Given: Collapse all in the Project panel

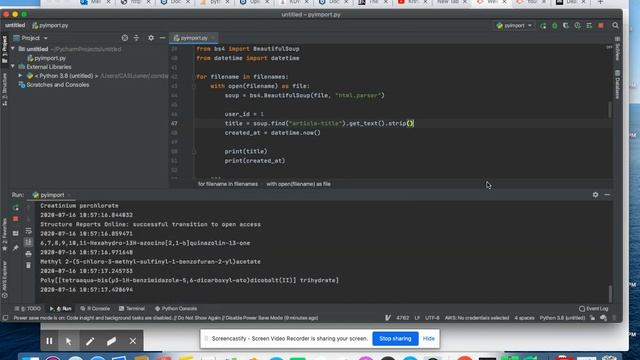Looking at the screenshot, I should (136, 38).
